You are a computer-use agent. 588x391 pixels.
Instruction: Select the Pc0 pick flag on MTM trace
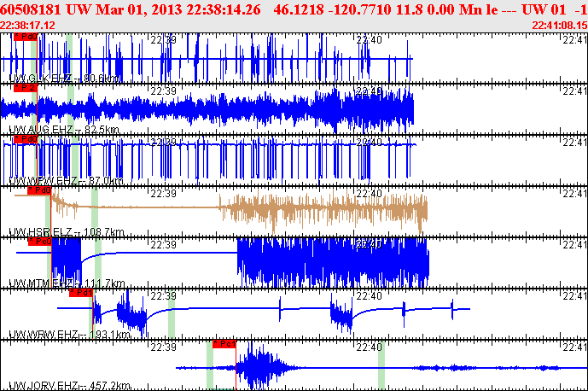pyautogui.click(x=39, y=242)
